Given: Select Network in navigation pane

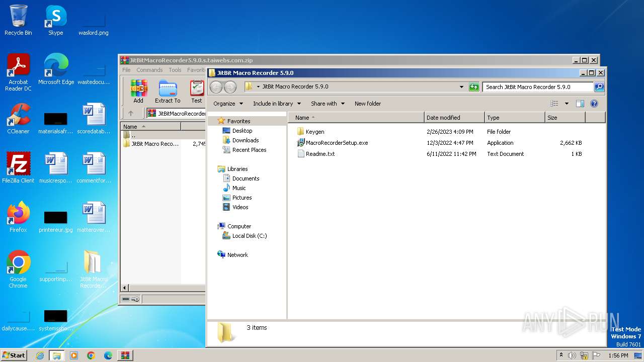Looking at the screenshot, I should (x=233, y=255).
